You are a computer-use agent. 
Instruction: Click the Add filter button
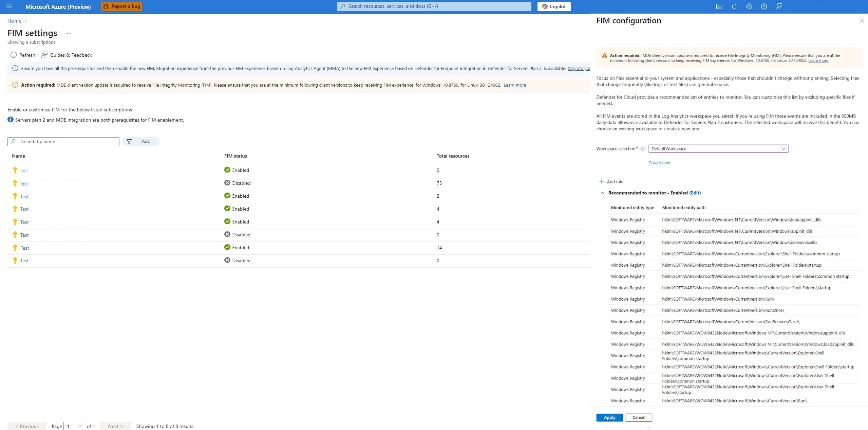click(141, 142)
